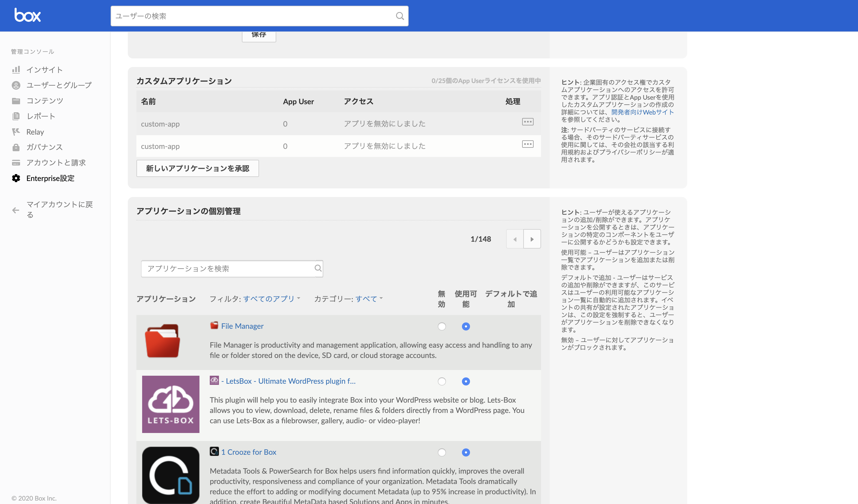Enable 使用可能 for LetsBox plugin

[x=466, y=381]
